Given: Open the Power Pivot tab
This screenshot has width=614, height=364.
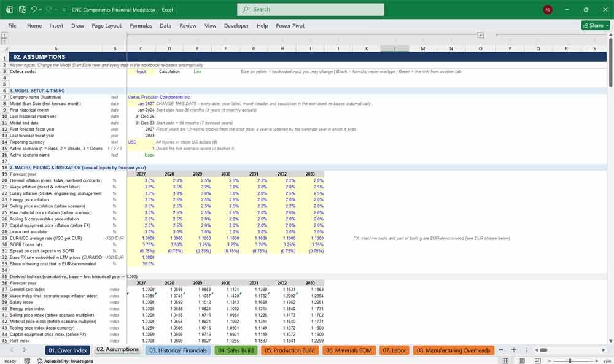Looking at the screenshot, I should click(290, 25).
